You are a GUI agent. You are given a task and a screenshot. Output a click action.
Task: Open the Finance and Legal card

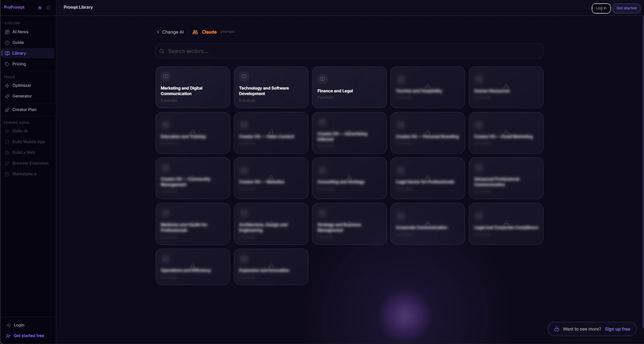click(x=349, y=87)
